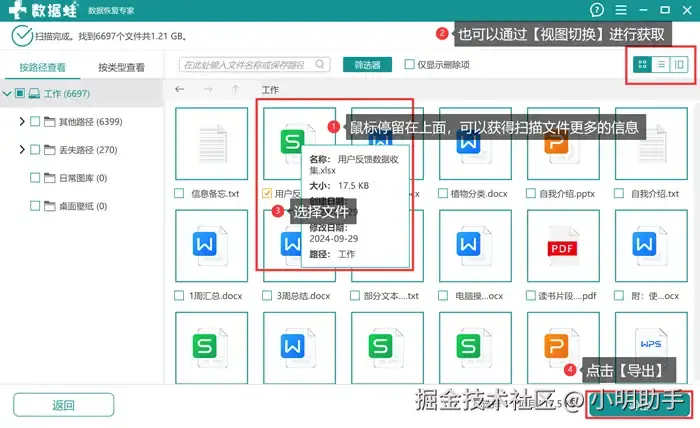Click the folder icon for 丢失路径
The image size is (700, 428).
pyautogui.click(x=50, y=150)
